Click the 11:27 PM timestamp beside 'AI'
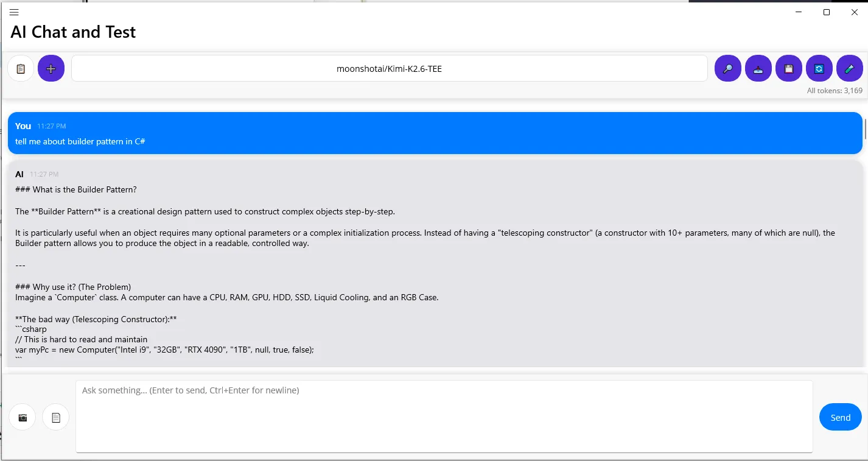 [44, 175]
